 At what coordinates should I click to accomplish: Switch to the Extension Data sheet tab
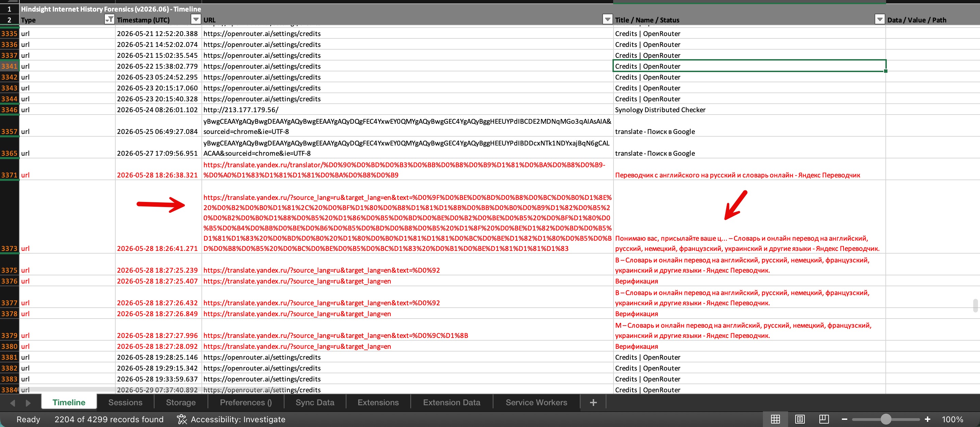pyautogui.click(x=452, y=402)
